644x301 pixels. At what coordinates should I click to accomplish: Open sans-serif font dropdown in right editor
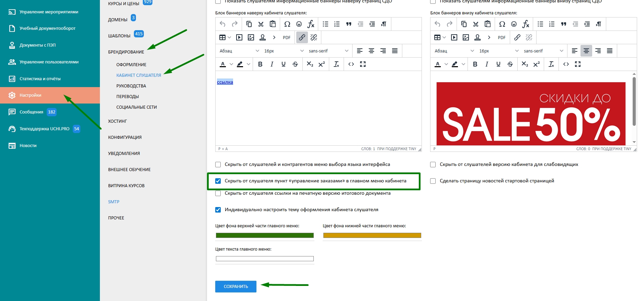543,51
